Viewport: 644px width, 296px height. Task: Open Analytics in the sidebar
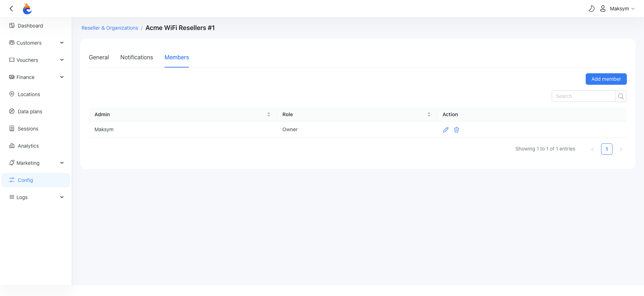coord(36,146)
